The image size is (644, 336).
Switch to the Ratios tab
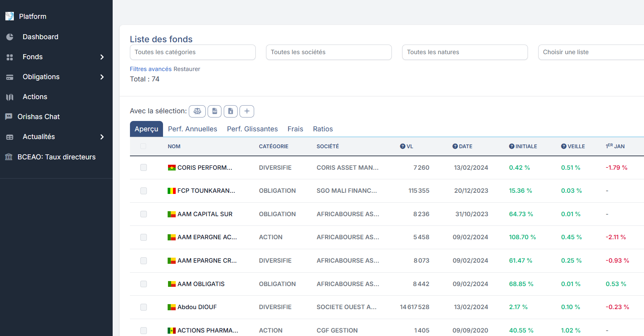pyautogui.click(x=323, y=129)
